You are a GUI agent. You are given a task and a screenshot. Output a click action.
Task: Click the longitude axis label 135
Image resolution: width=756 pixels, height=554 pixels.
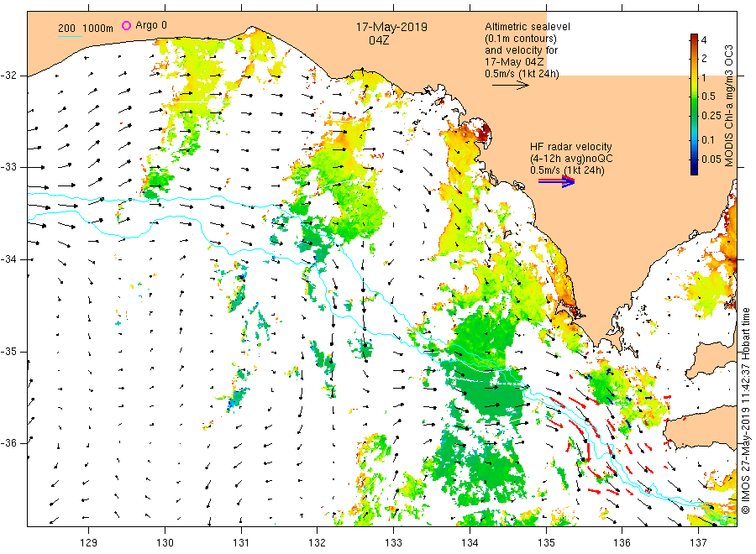pyautogui.click(x=546, y=543)
